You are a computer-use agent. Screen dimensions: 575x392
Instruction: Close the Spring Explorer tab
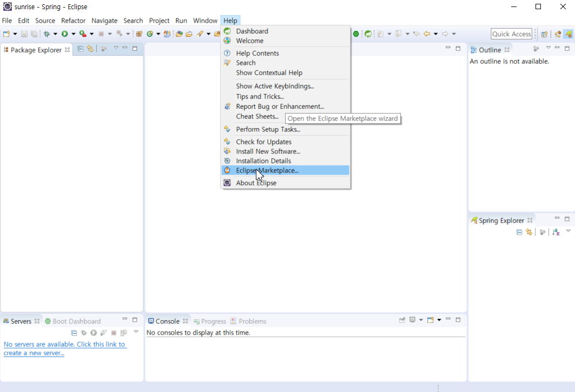530,221
